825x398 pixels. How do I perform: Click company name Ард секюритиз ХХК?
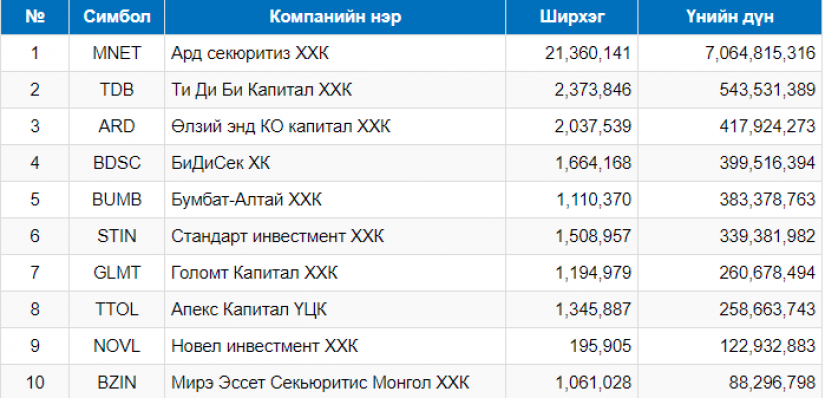[x=250, y=53]
